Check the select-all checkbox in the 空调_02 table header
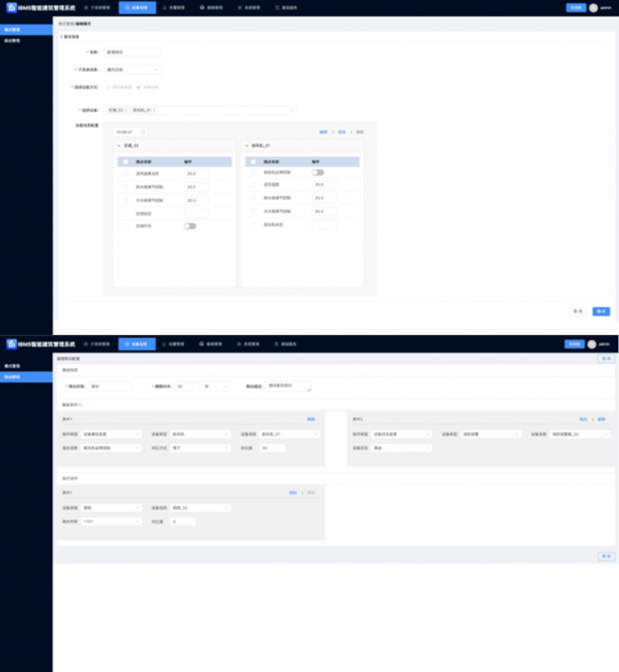Screen dimensions: 619x672 (126, 162)
